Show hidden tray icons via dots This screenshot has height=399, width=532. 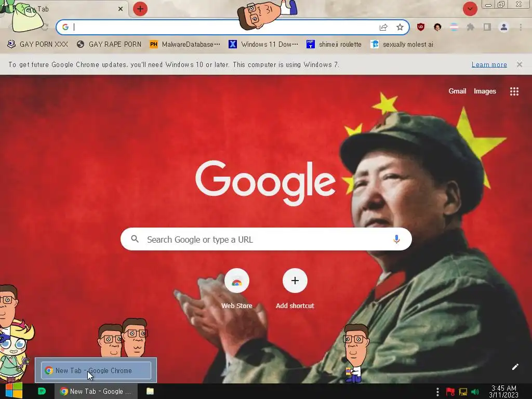pyautogui.click(x=437, y=392)
